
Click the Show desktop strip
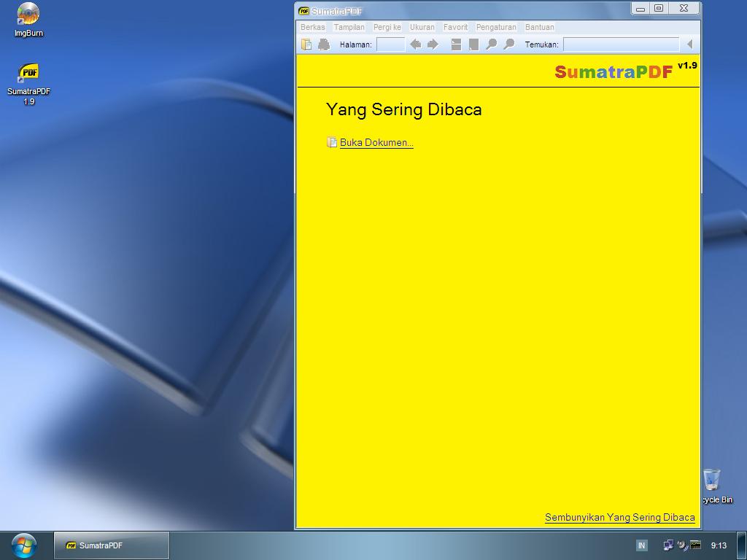tap(742, 545)
